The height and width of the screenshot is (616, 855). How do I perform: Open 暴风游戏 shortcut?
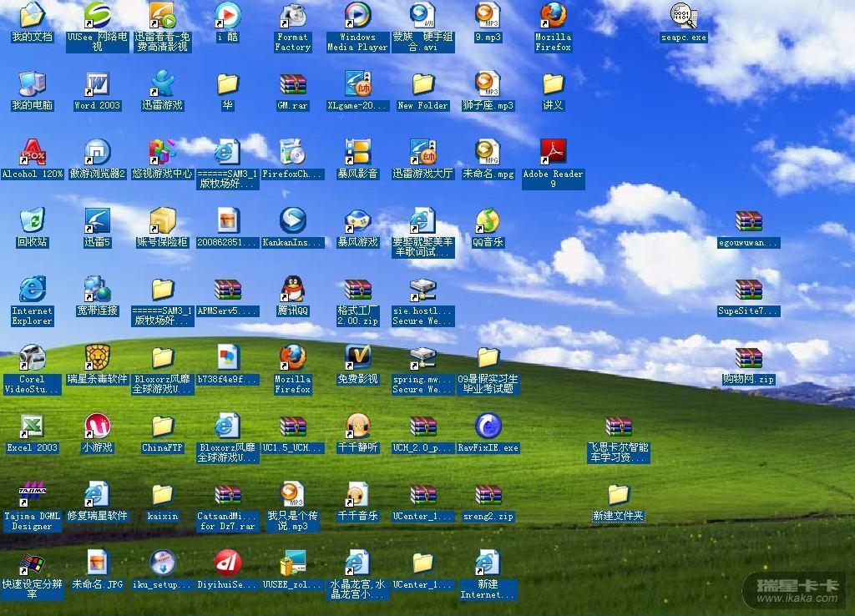point(357,220)
